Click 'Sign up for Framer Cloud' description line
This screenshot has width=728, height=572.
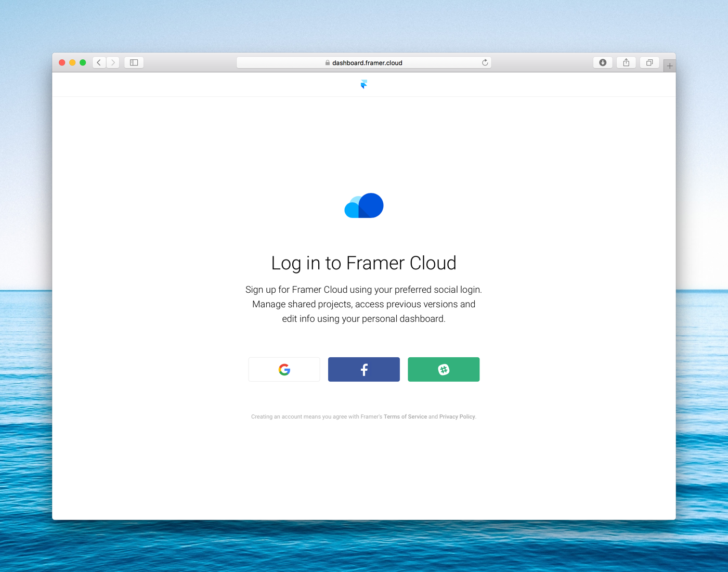point(364,290)
